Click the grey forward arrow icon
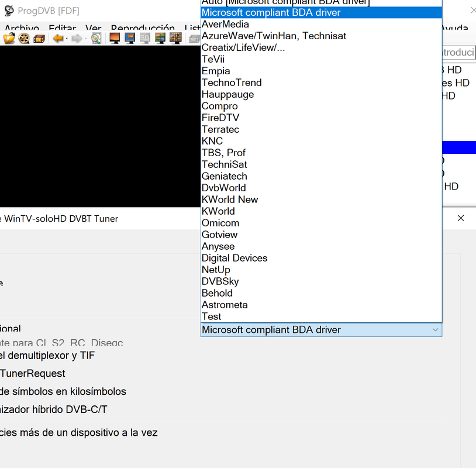The height and width of the screenshot is (468, 476). click(x=77, y=39)
